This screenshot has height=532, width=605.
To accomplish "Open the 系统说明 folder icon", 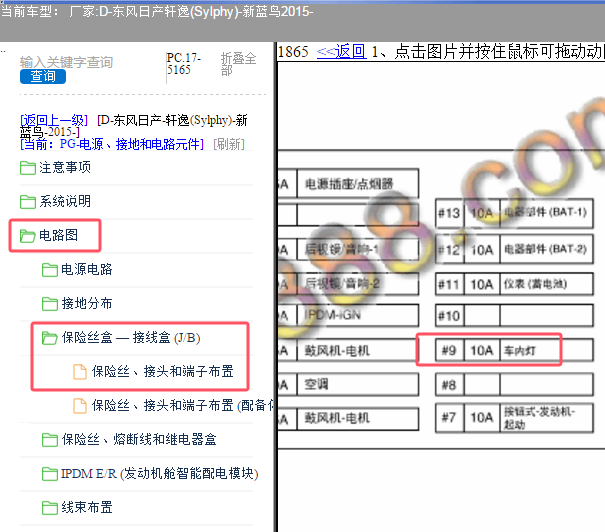I will [x=28, y=201].
